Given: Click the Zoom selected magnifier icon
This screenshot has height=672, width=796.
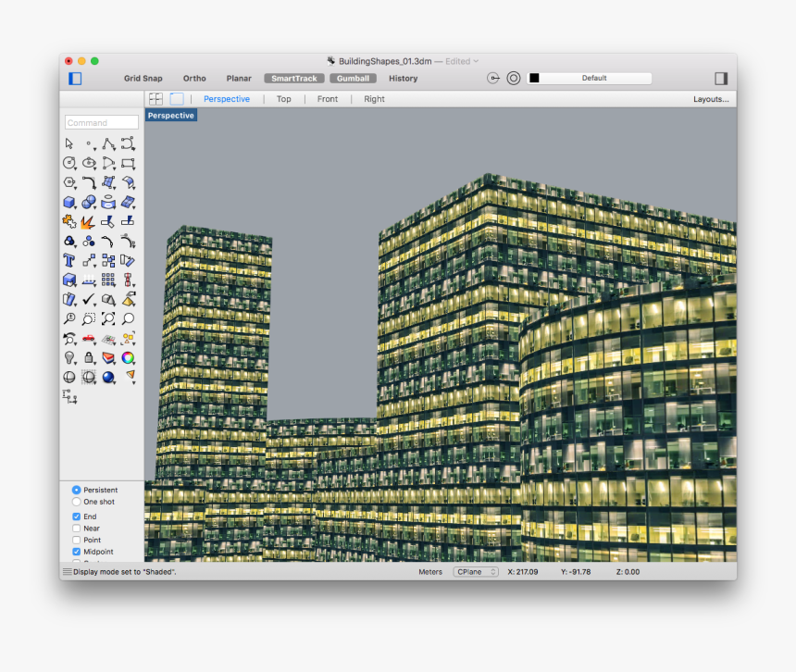Looking at the screenshot, I should click(x=128, y=318).
